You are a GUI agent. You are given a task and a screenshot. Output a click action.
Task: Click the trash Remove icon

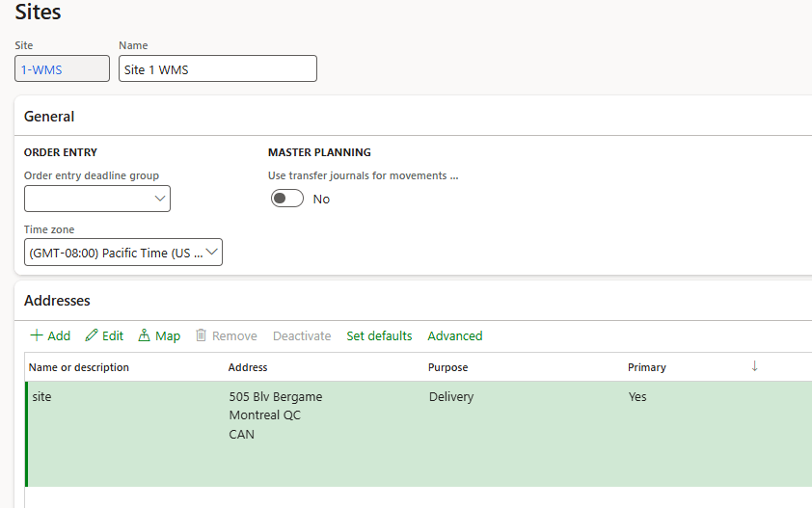pyautogui.click(x=202, y=335)
